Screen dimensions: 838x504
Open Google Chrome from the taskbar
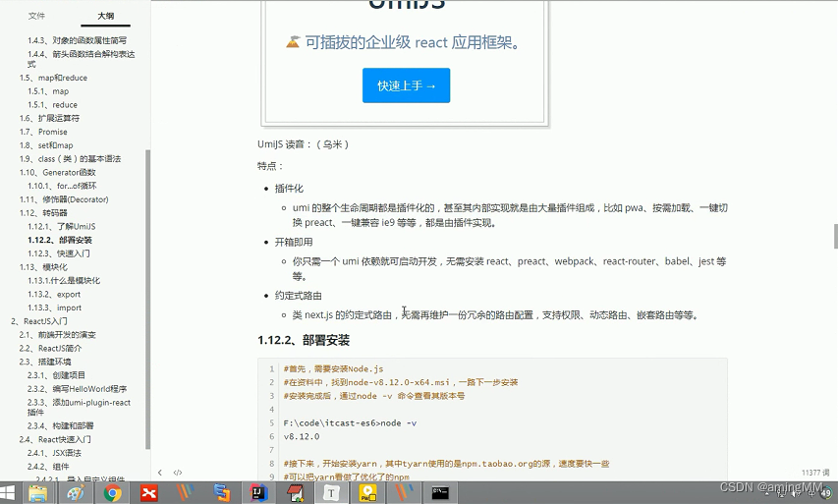coord(112,493)
